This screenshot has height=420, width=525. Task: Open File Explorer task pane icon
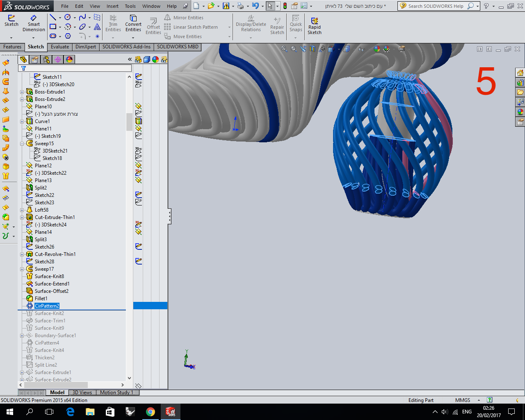[x=520, y=92]
